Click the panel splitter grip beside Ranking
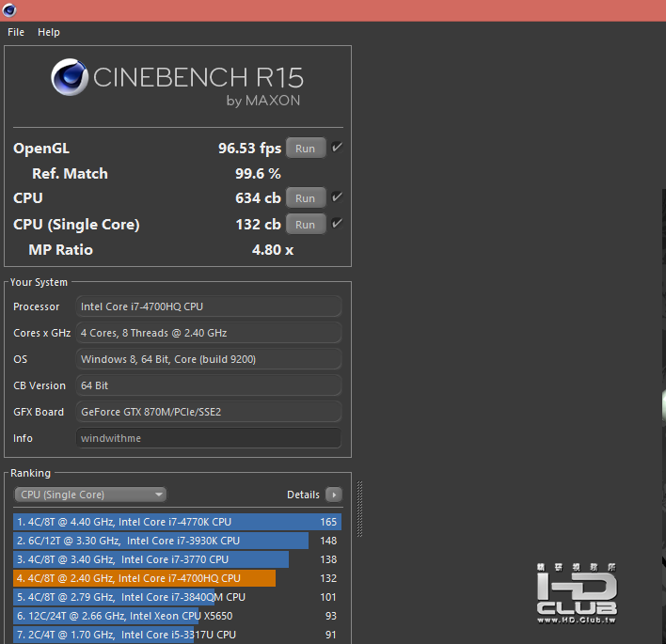666x644 pixels. (359, 509)
